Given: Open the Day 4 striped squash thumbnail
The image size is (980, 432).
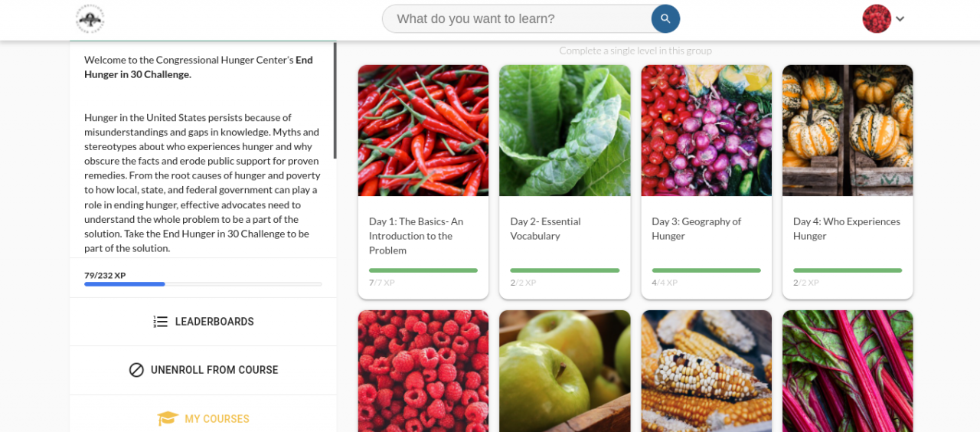Looking at the screenshot, I should pos(848,130).
